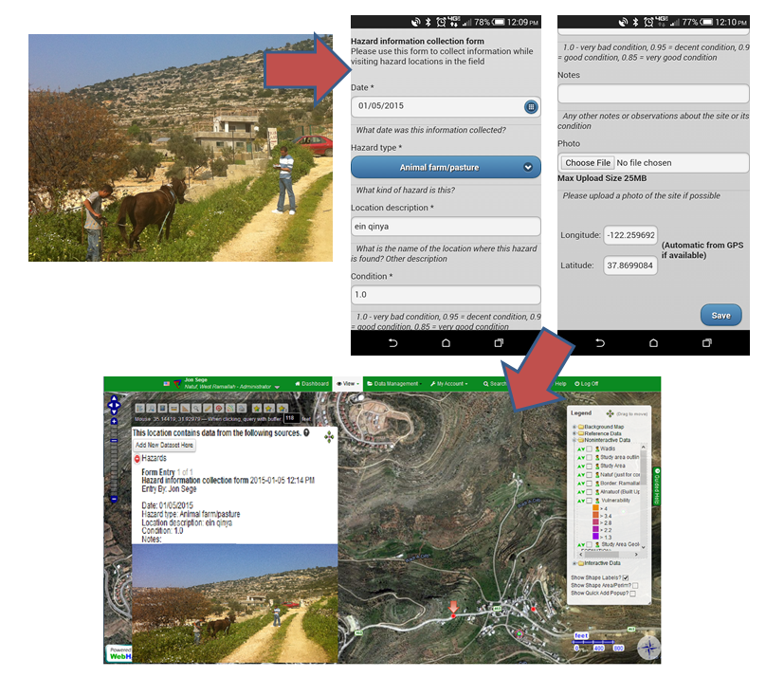Expand the Reference Data legend folder
Screen dimensions: 784x677
click(x=574, y=433)
